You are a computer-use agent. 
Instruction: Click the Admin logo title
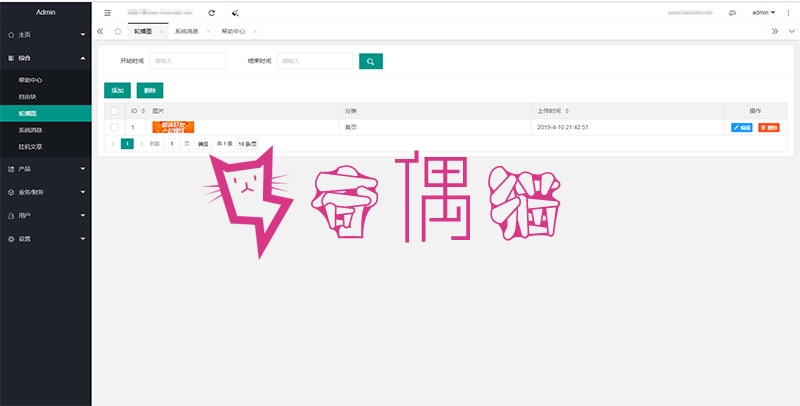(x=46, y=12)
